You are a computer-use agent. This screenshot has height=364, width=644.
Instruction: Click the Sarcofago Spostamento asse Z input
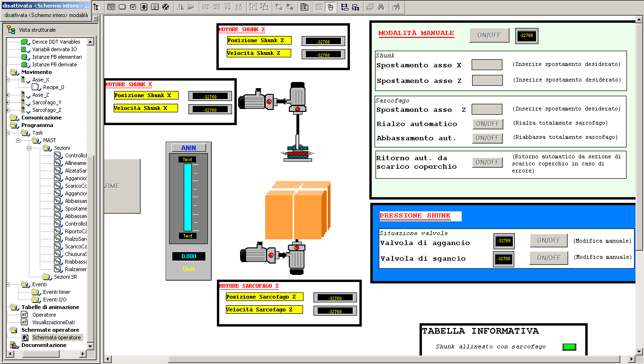[487, 109]
